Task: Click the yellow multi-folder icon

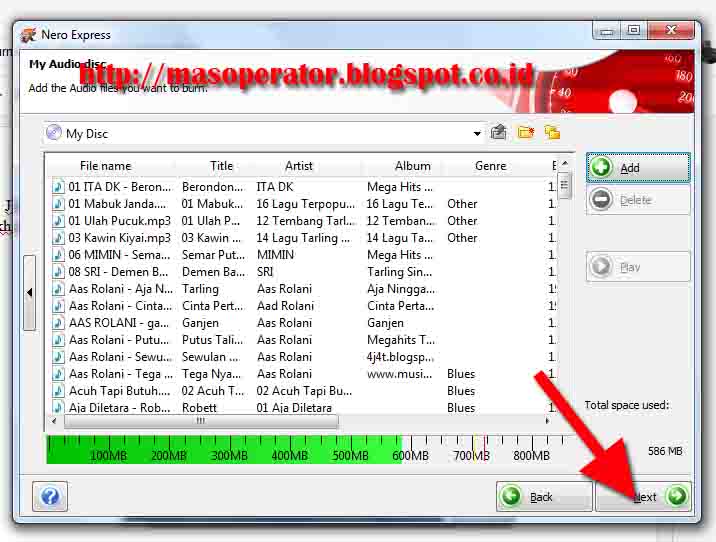Action: coord(552,132)
